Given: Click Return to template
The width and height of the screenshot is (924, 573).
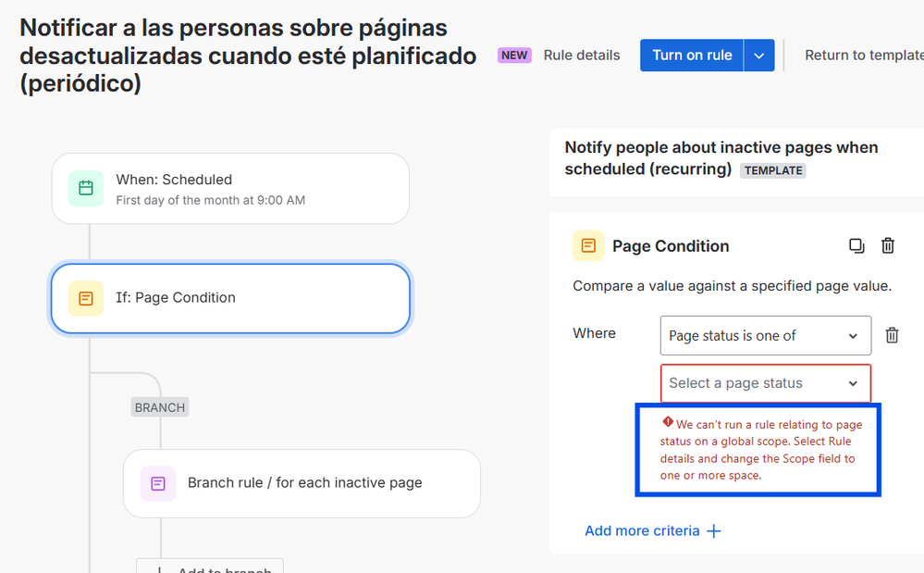Looking at the screenshot, I should pyautogui.click(x=863, y=55).
